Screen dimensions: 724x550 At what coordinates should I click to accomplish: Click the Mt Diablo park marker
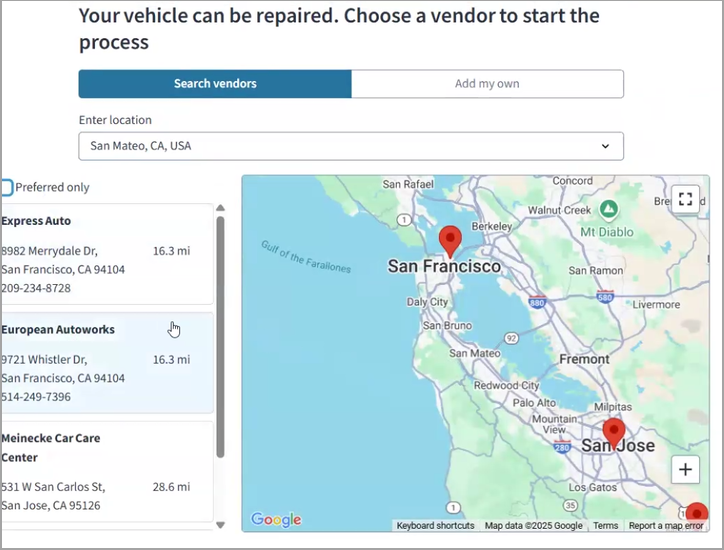coord(612,209)
